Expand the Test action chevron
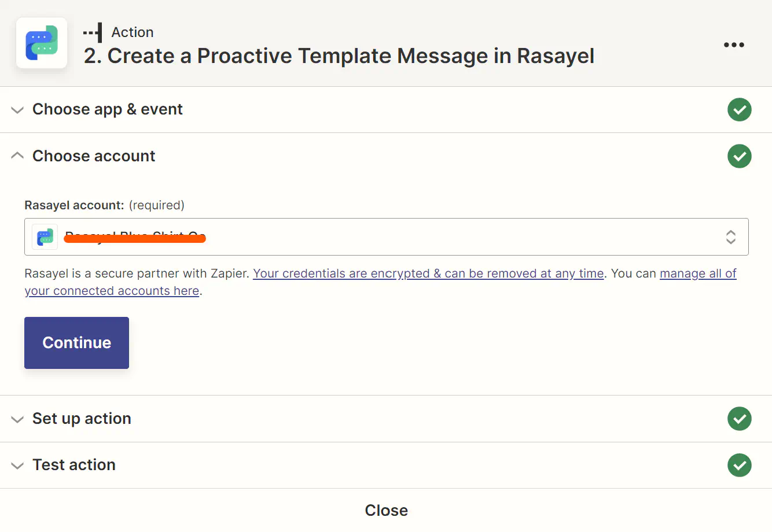This screenshot has width=772, height=532. click(x=17, y=465)
